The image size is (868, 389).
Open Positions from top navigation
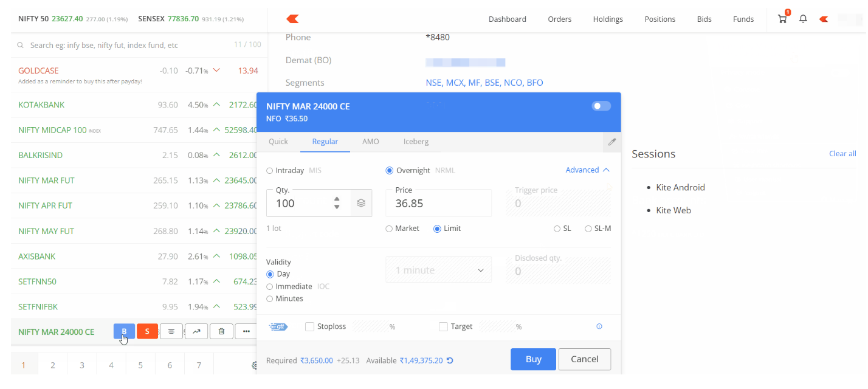pyautogui.click(x=660, y=19)
